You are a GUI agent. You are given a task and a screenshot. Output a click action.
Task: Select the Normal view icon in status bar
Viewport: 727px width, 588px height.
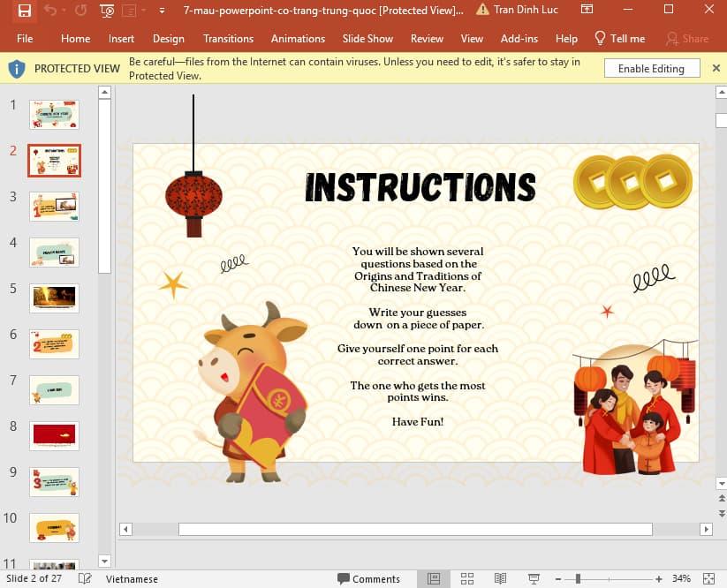click(x=433, y=579)
